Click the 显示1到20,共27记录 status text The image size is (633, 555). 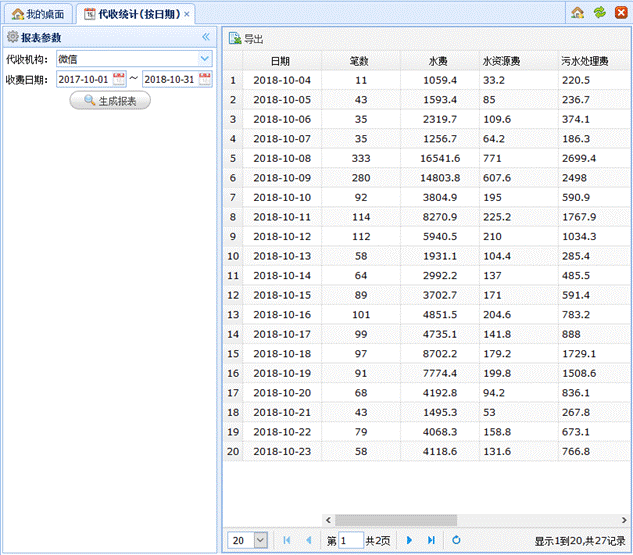pyautogui.click(x=580, y=541)
